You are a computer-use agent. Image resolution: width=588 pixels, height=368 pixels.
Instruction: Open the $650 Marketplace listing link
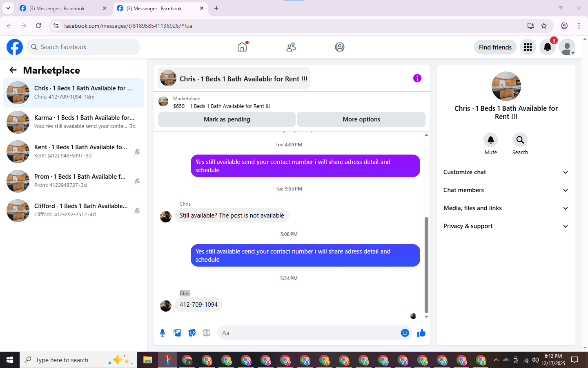pos(221,106)
